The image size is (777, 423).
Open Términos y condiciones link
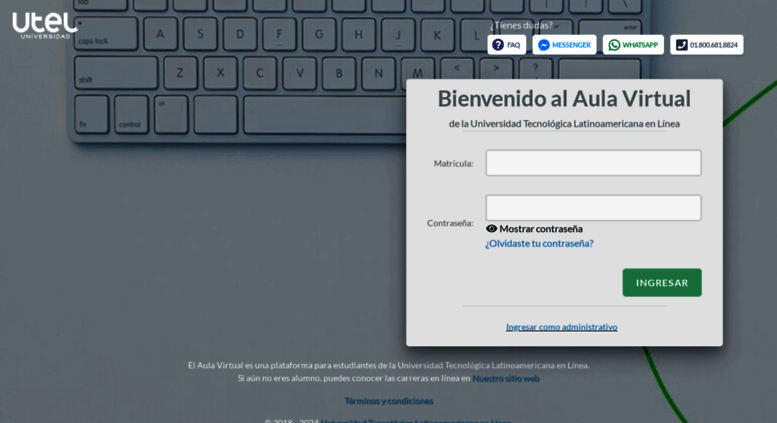click(x=389, y=401)
